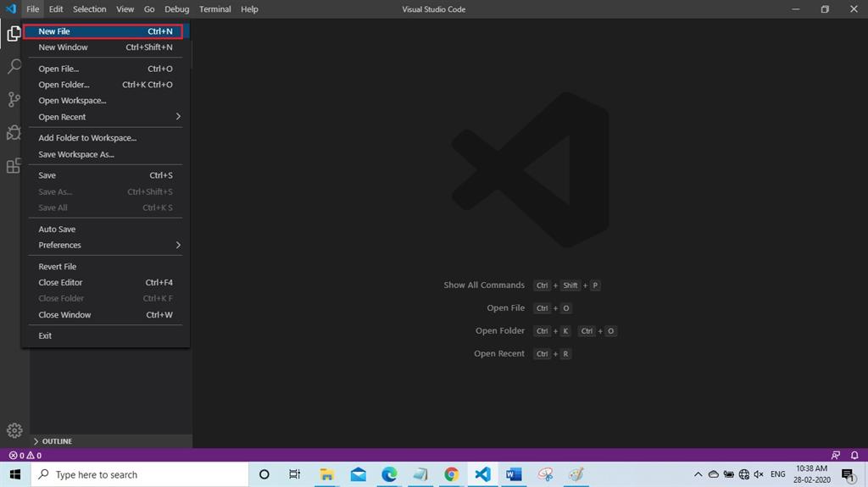The width and height of the screenshot is (868, 487).
Task: Select New File from the File menu
Action: point(105,31)
